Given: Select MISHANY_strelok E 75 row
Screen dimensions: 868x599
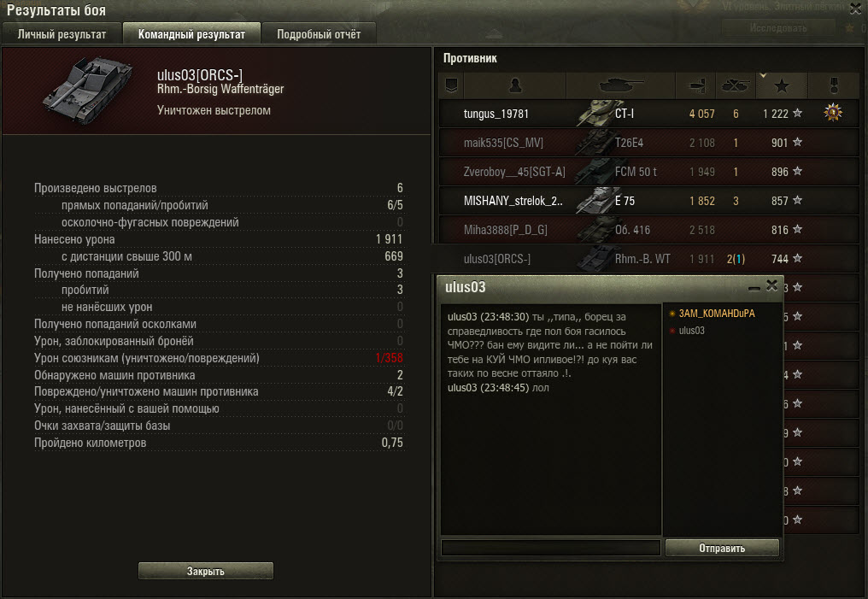Looking at the screenshot, I should (648, 201).
